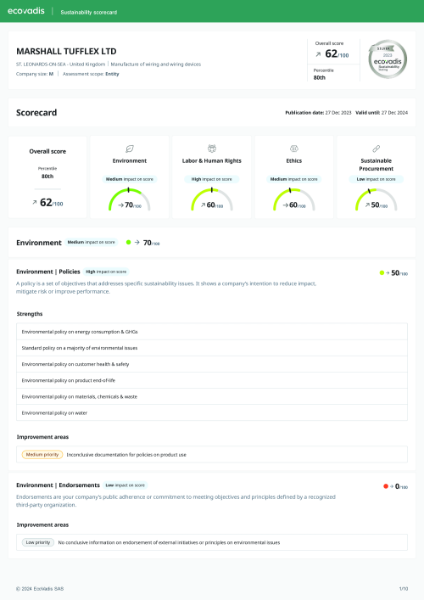Click the Labor & Human Rights gauge showing 60

pos(212,199)
